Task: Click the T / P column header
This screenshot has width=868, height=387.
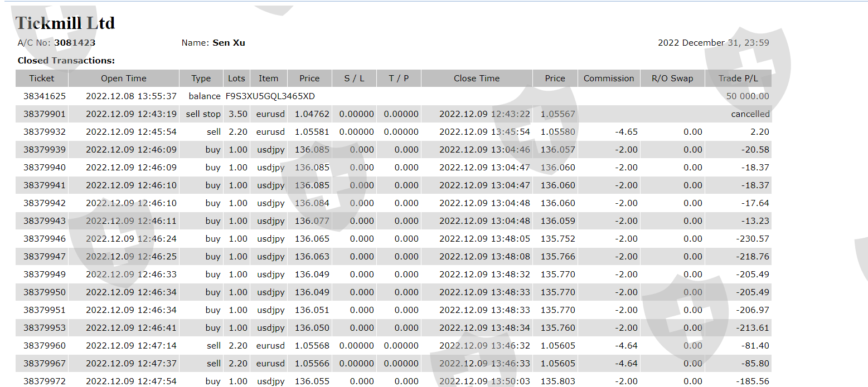Action: click(x=399, y=79)
